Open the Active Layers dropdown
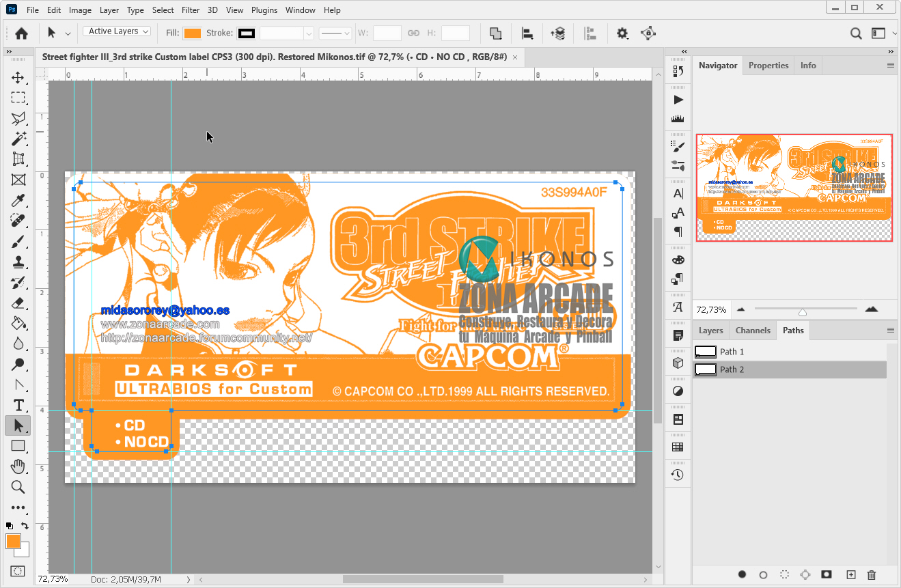The image size is (901, 588). click(116, 31)
